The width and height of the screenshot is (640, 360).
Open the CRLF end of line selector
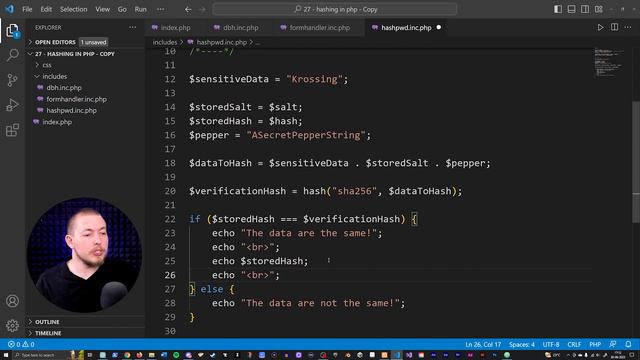[574, 344]
